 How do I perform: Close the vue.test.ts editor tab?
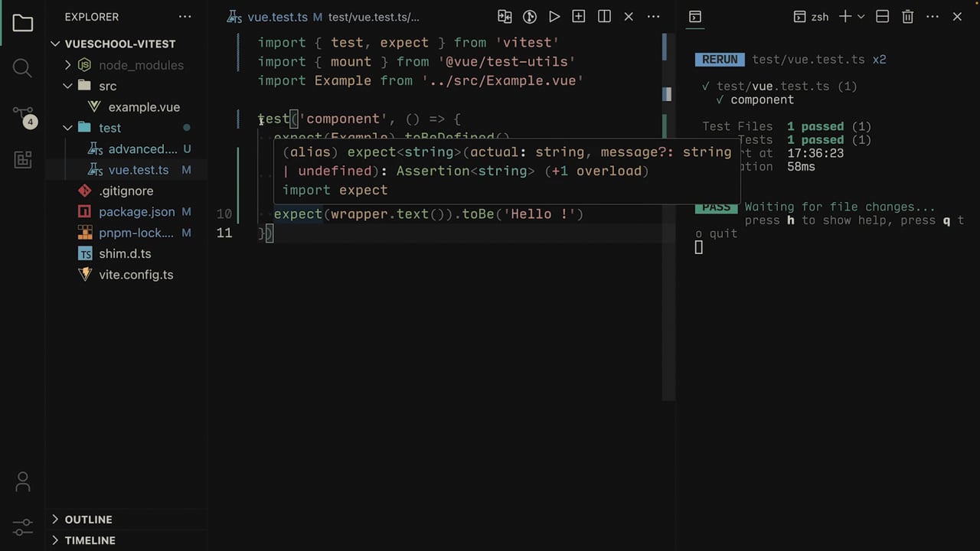pos(629,17)
